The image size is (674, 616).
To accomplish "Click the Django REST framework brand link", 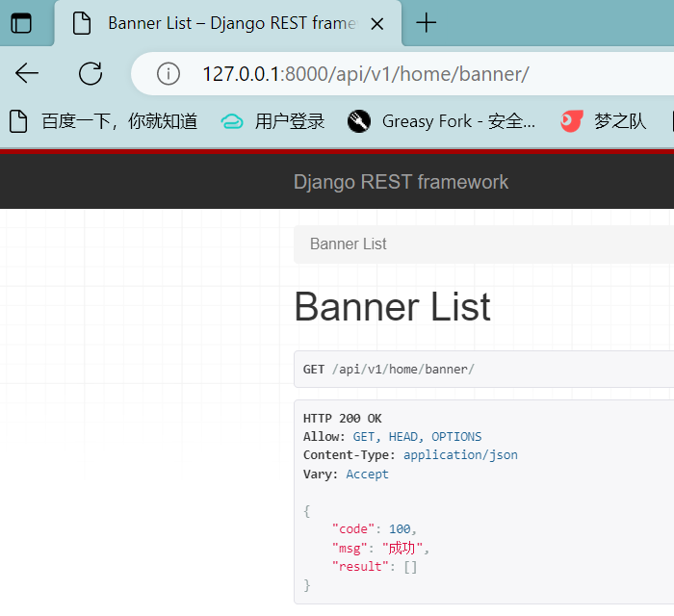I will (401, 182).
